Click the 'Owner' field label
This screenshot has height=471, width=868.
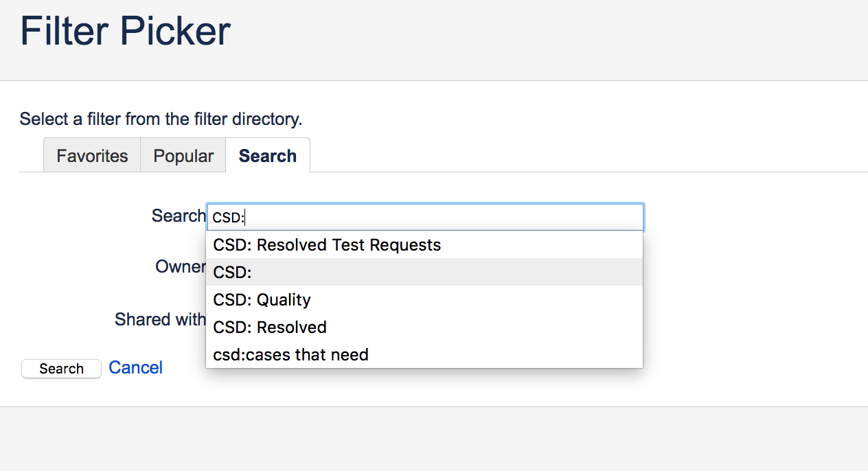[181, 266]
